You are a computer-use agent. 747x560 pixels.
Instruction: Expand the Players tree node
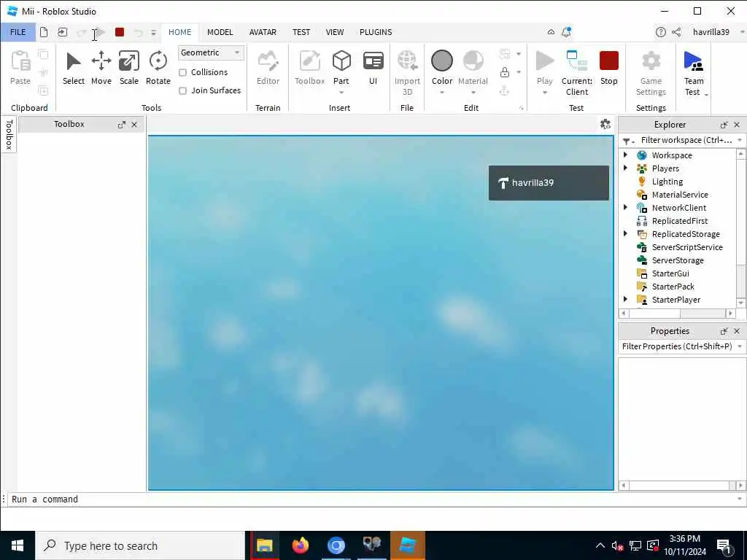pyautogui.click(x=625, y=168)
